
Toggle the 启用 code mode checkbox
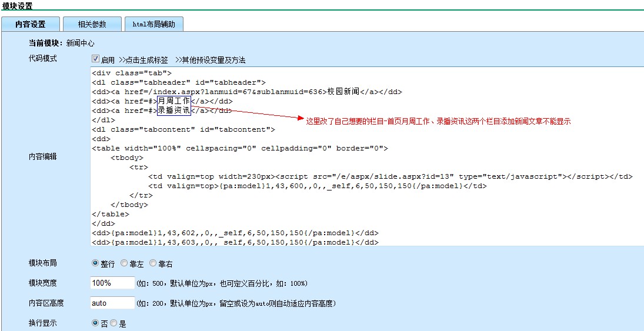(95, 59)
